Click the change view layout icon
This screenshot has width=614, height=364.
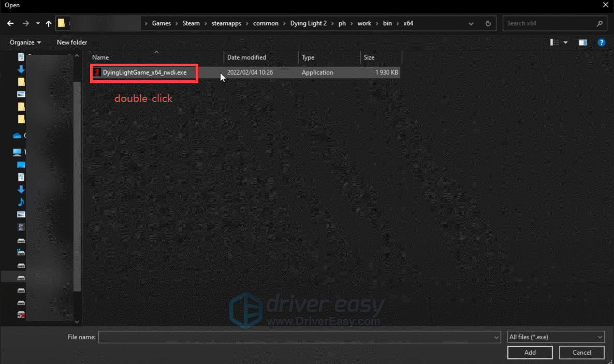tap(554, 42)
